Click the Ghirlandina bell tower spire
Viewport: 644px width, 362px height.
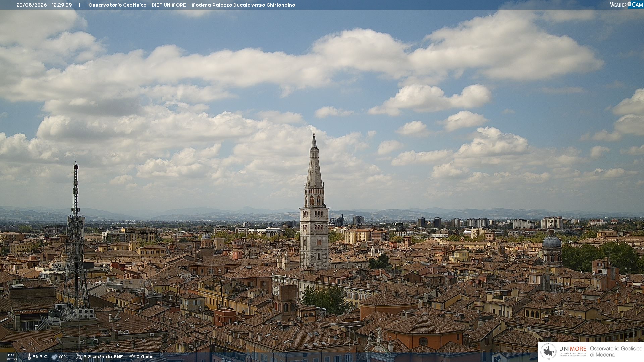pyautogui.click(x=314, y=160)
